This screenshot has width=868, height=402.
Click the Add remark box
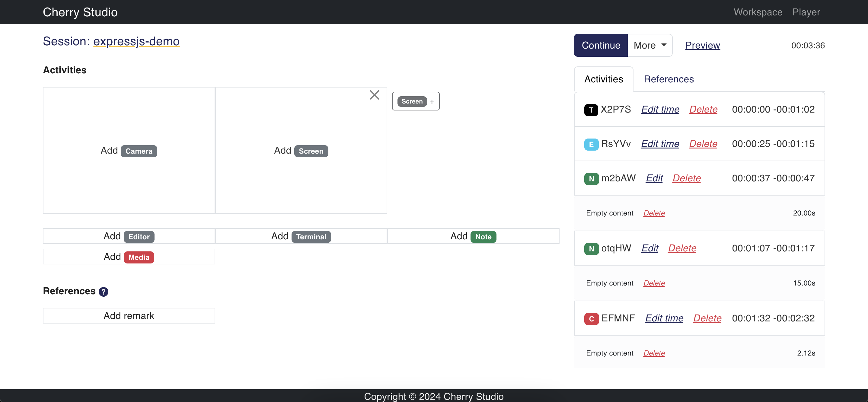tap(129, 316)
